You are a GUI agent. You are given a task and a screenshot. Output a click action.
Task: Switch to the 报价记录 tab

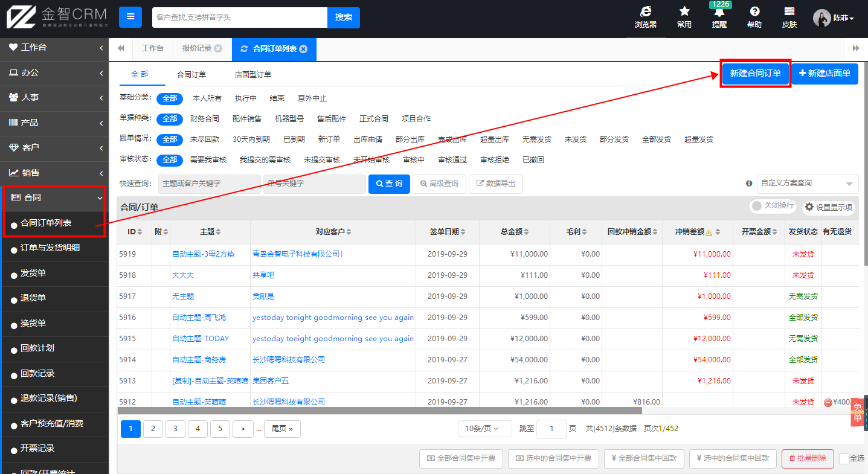pyautogui.click(x=197, y=49)
